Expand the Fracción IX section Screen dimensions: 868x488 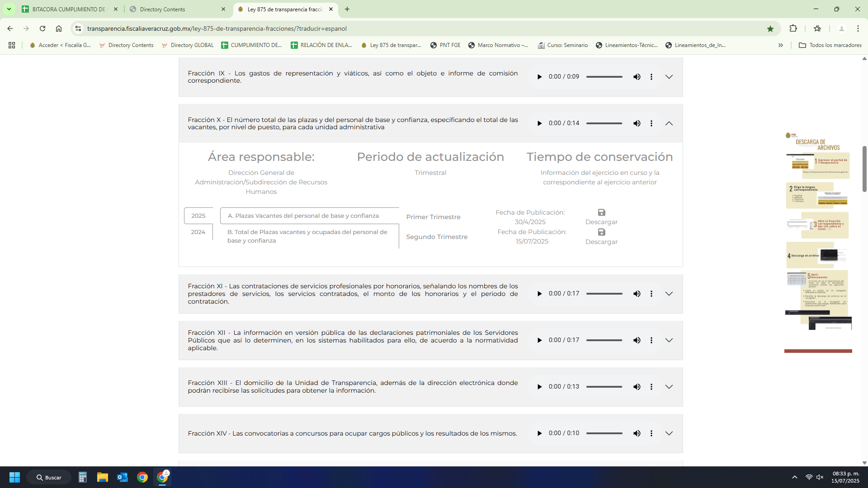[669, 77]
